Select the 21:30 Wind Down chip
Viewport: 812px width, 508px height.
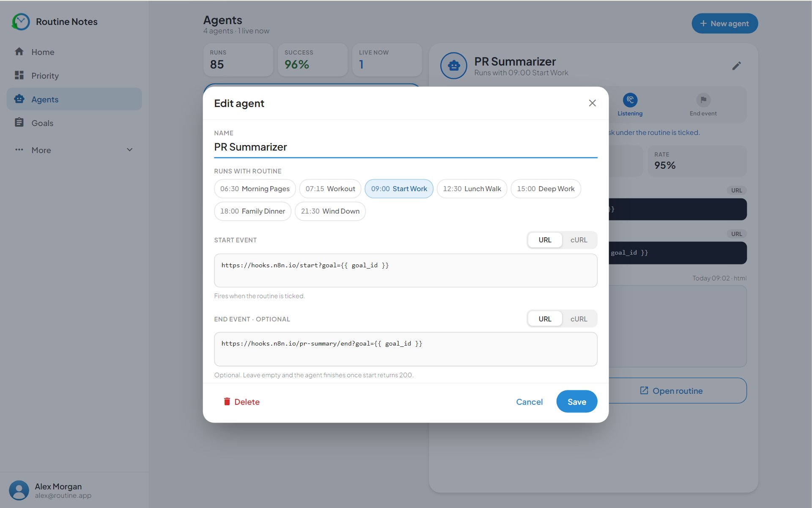coord(330,211)
